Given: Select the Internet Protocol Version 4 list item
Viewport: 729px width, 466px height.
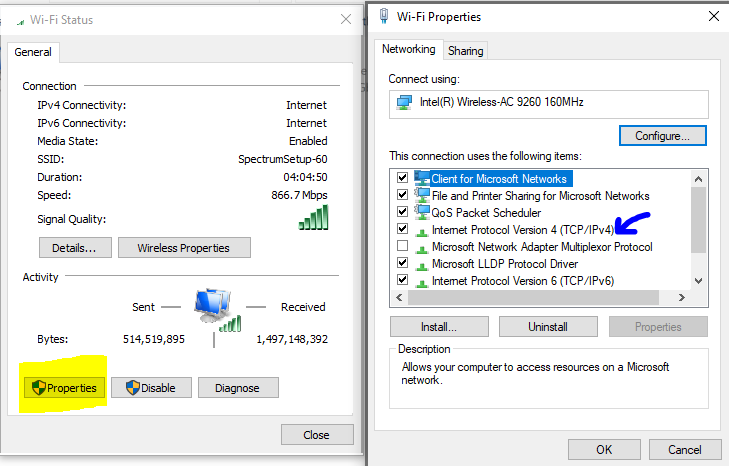Looking at the screenshot, I should click(522, 230).
